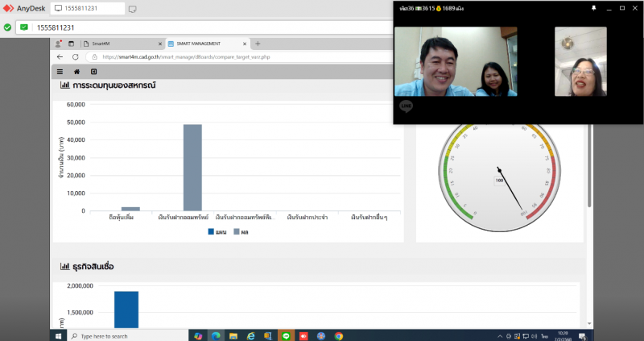Click the ถือหุ้นเพิ่ม axis label

click(x=122, y=217)
